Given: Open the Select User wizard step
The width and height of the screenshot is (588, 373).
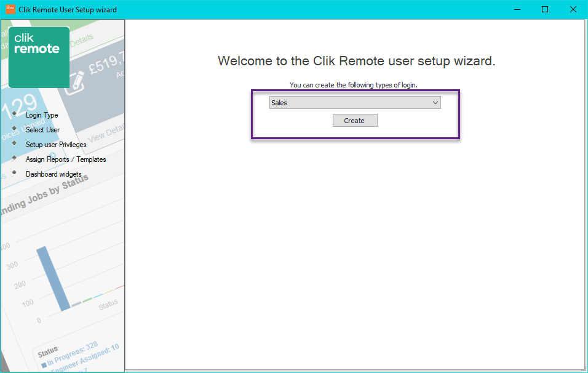Looking at the screenshot, I should pyautogui.click(x=42, y=130).
